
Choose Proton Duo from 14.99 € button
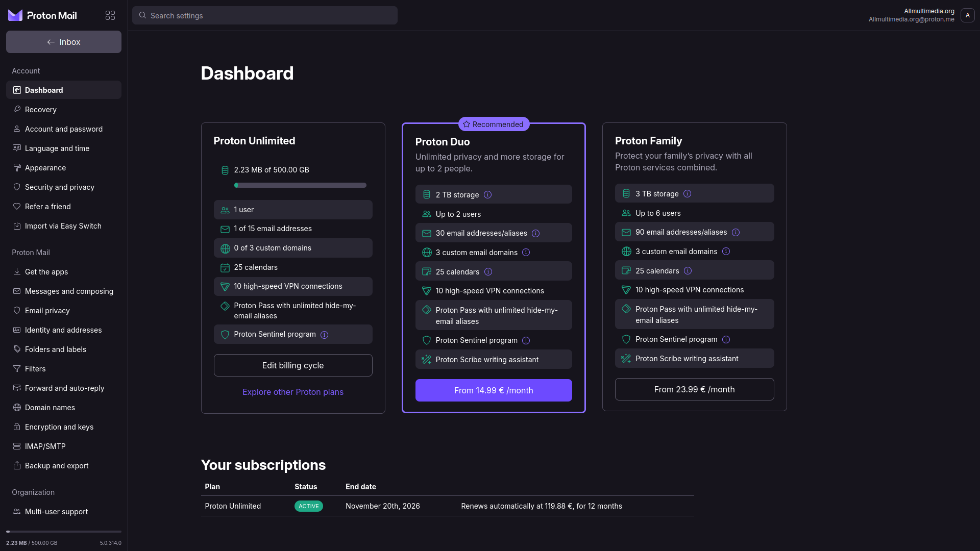click(x=494, y=390)
